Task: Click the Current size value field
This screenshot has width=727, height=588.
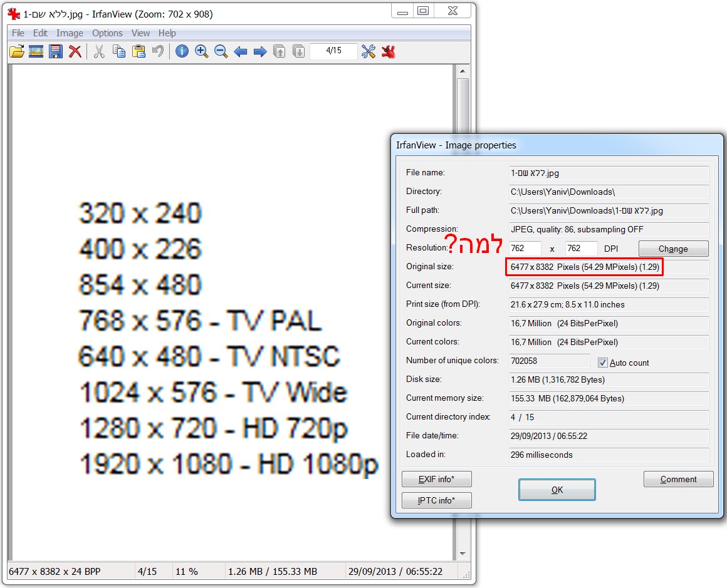Action: pos(609,286)
